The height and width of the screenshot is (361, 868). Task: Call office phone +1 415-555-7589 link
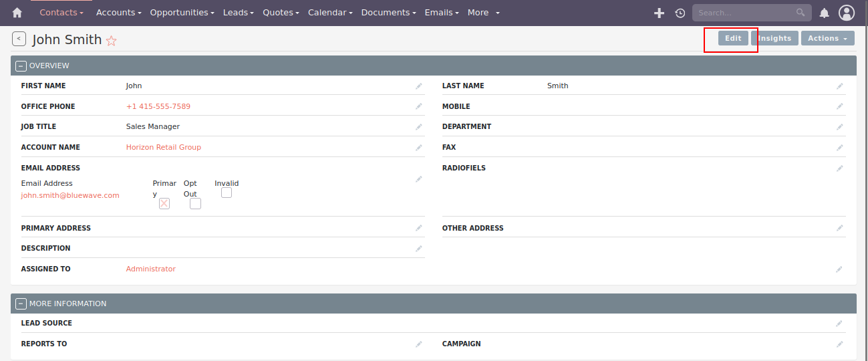[158, 106]
